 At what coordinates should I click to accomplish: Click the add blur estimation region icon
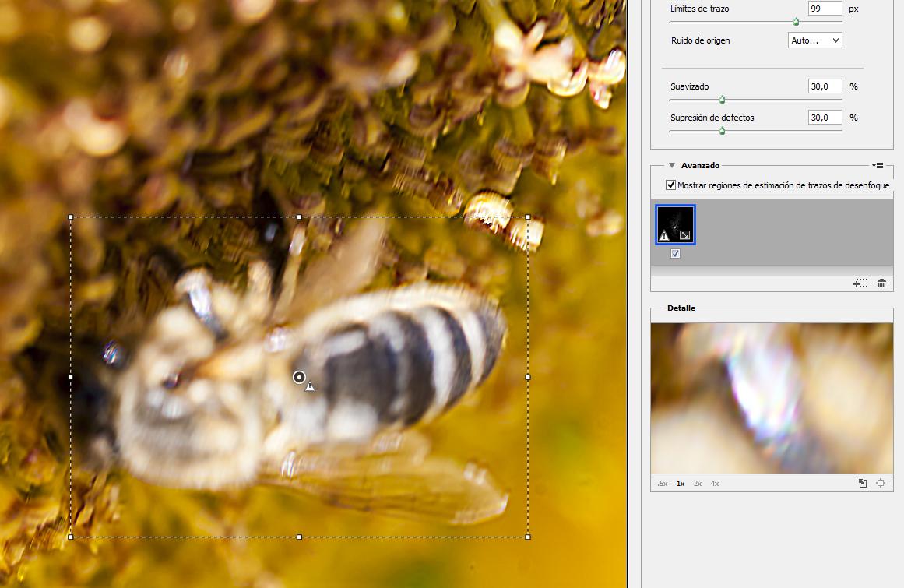click(x=860, y=283)
